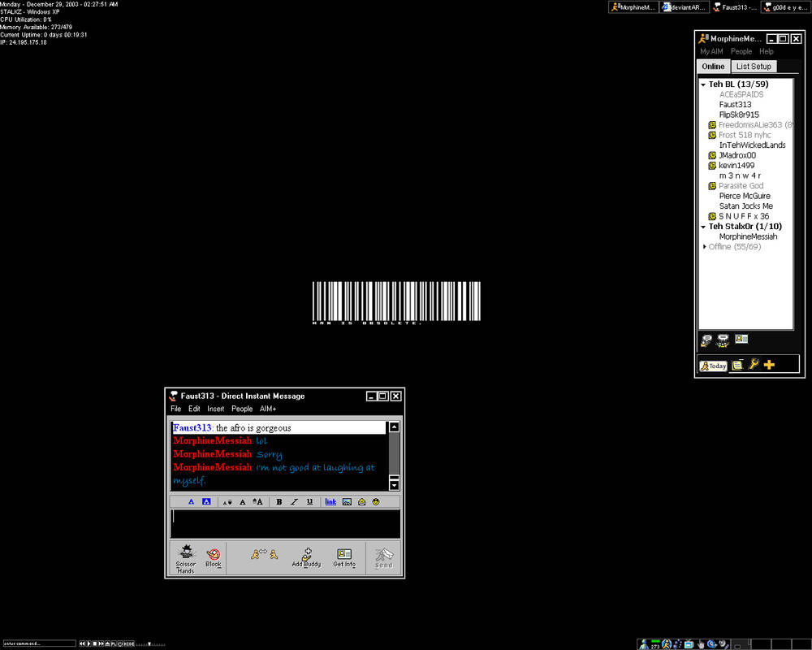This screenshot has width=812, height=650.
Task: Click the chat scrollbar down arrow
Action: (394, 485)
